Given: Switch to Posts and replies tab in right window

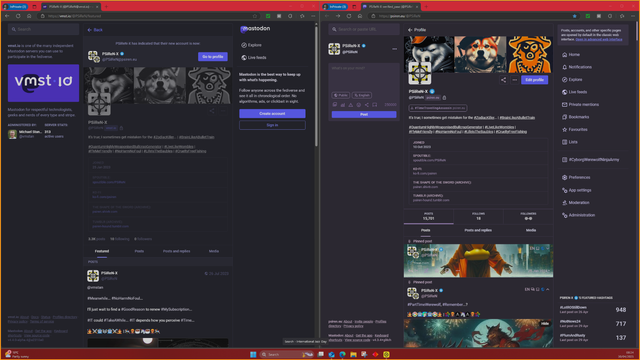Looking at the screenshot, I should tap(478, 230).
